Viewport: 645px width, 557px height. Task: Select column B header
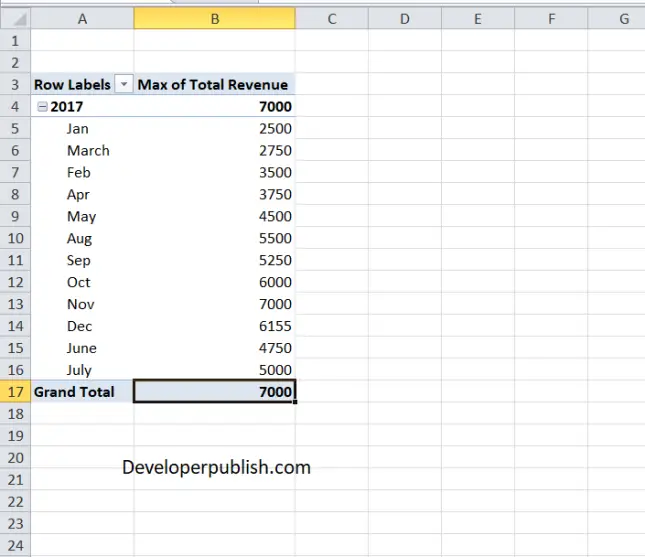[x=214, y=19]
